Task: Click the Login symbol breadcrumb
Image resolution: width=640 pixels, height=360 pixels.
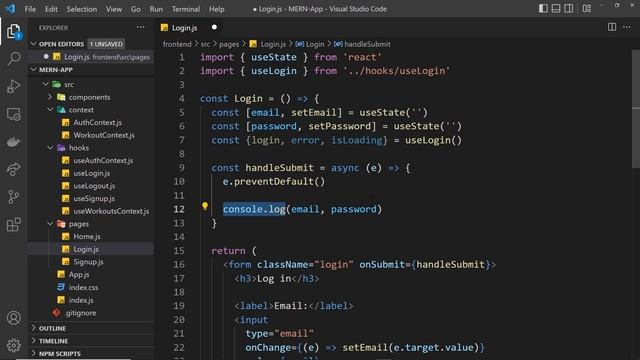Action: 315,44
